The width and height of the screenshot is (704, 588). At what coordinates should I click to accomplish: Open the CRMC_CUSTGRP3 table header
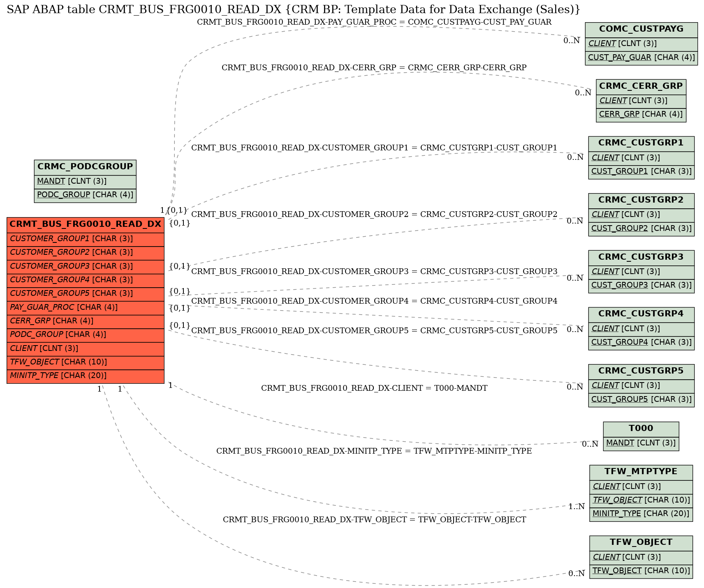pos(641,257)
